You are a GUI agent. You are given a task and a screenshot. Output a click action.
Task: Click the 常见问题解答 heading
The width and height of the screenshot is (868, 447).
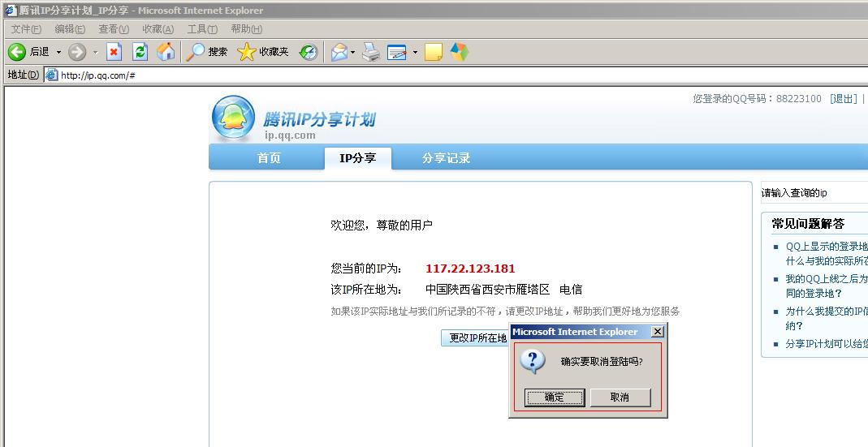click(808, 224)
